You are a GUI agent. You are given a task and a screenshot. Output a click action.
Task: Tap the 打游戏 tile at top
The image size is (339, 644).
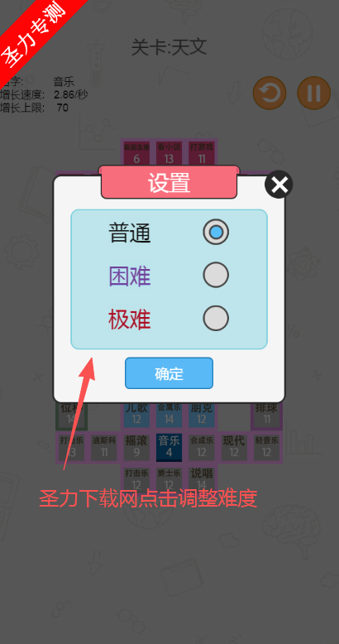(202, 153)
